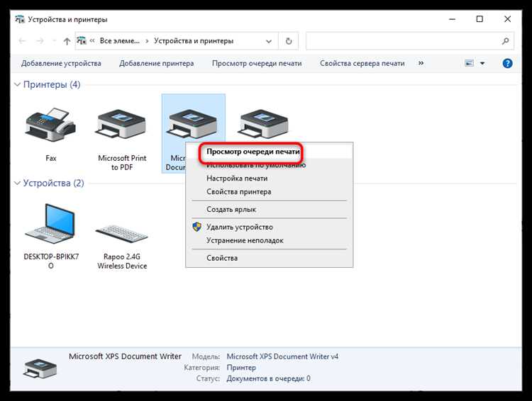The width and height of the screenshot is (532, 401).
Task: Click the Принтер category value
Action: pyautogui.click(x=241, y=368)
